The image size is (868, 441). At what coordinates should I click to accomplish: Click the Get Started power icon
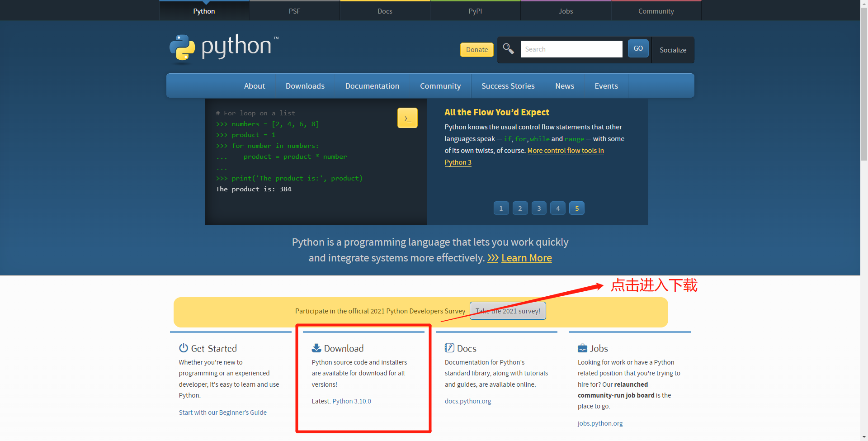coord(184,348)
